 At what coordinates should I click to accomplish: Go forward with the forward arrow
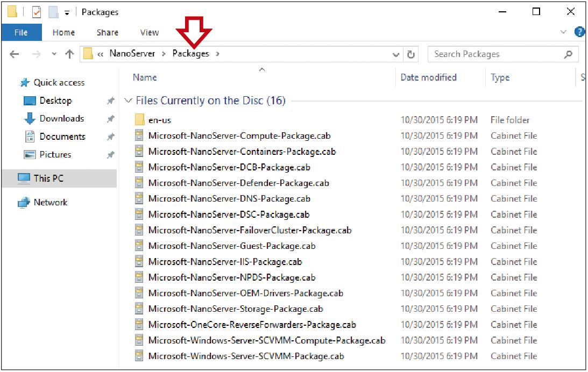pyautogui.click(x=37, y=54)
